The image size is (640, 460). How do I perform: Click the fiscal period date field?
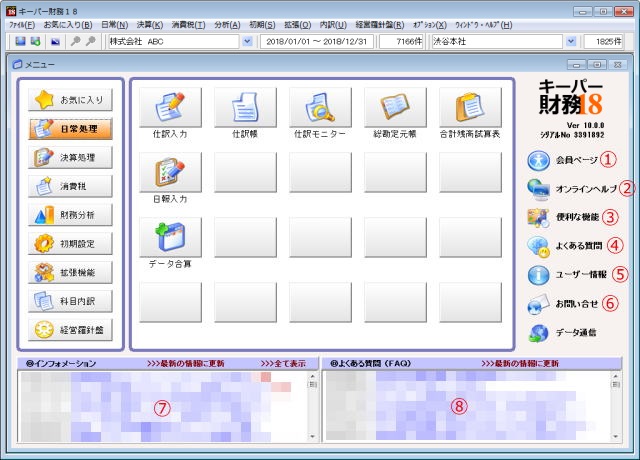coord(317,41)
